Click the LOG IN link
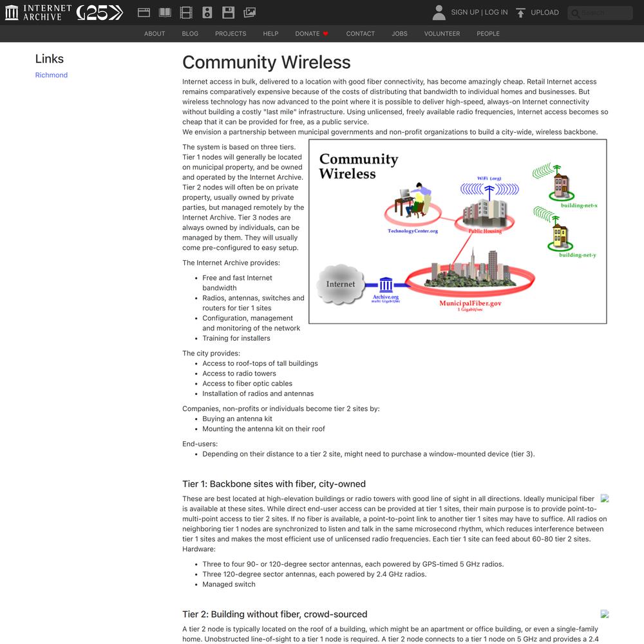Image resolution: width=644 pixels, height=644 pixels. click(x=496, y=12)
